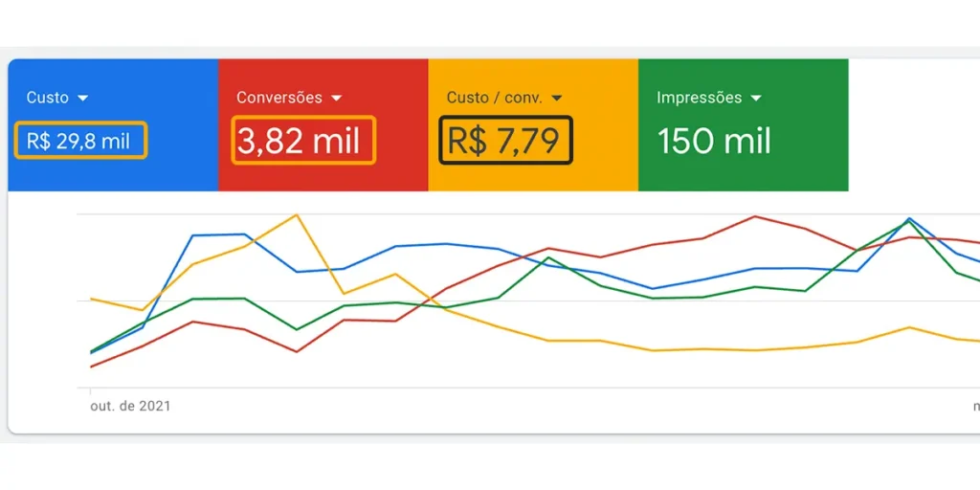Select the R$ 7,79 cost-per-conversion value
Image resolution: width=980 pixels, height=490 pixels.
tap(504, 142)
